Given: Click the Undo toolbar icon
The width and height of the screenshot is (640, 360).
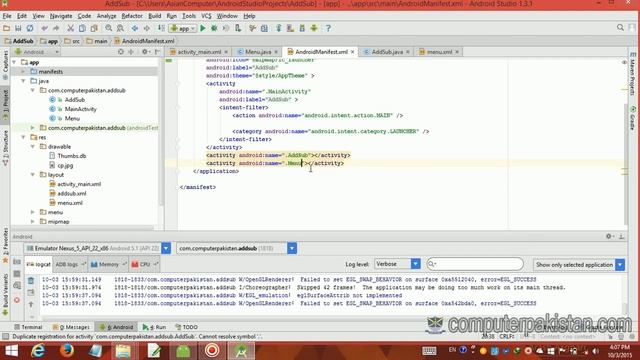Looking at the screenshot, I should click(44, 28).
